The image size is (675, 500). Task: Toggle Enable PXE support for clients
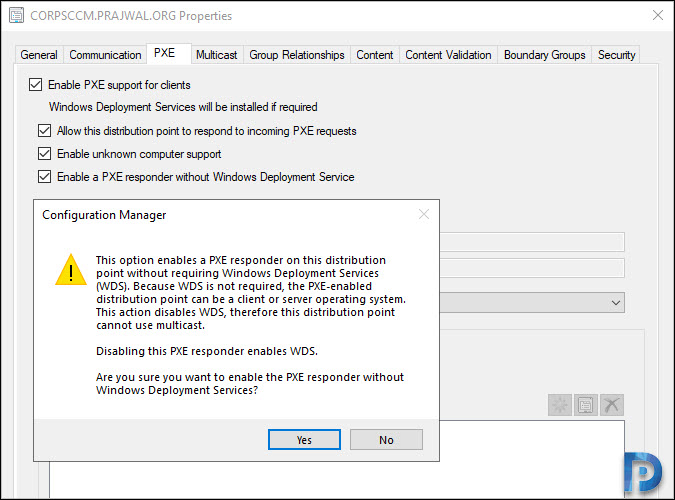[36, 85]
